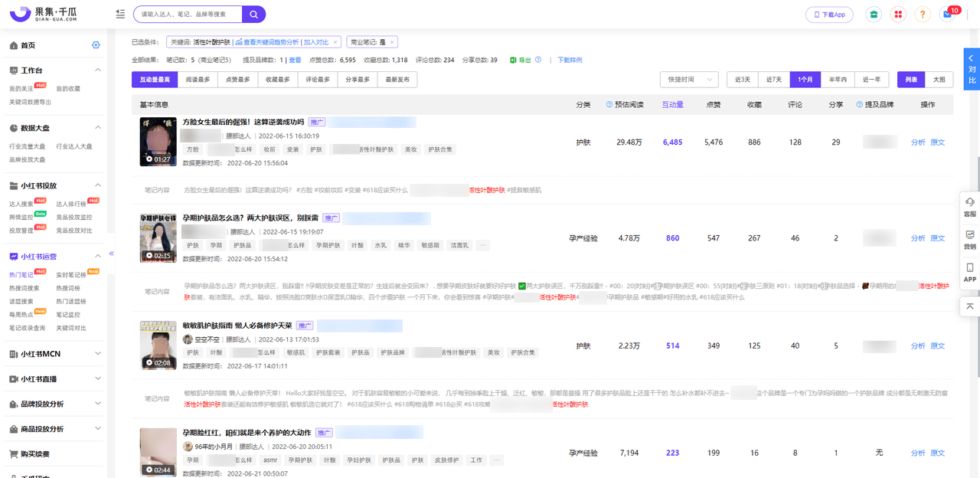Expand the 小红书直播 sidebar section
Image resolution: width=980 pixels, height=478 pixels.
98,378
